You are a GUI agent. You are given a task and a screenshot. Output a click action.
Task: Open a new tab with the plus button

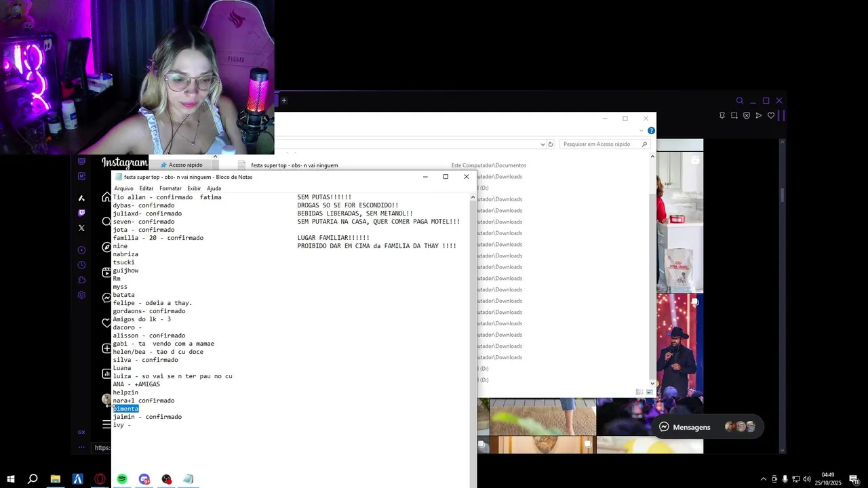coord(284,100)
